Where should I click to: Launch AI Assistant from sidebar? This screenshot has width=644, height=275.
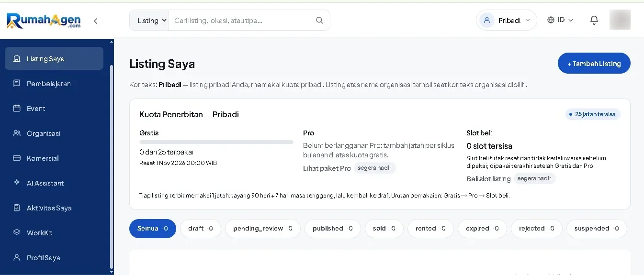coord(54,183)
